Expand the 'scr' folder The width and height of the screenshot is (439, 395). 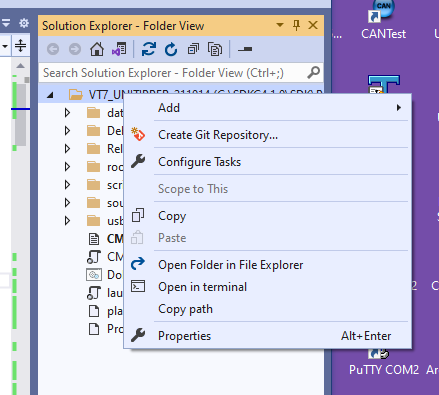67,184
